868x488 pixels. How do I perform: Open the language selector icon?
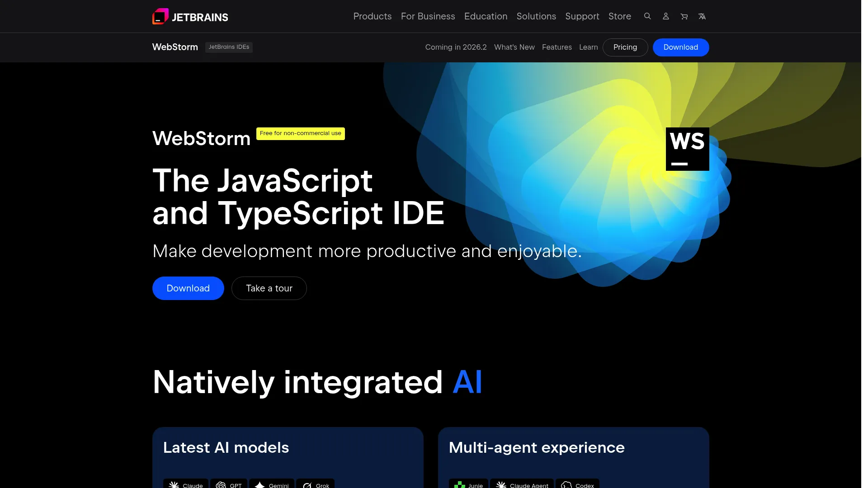pyautogui.click(x=702, y=16)
